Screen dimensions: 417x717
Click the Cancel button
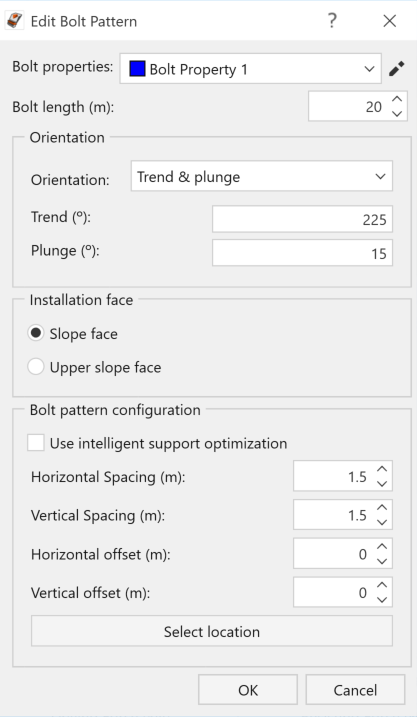pyautogui.click(x=355, y=690)
